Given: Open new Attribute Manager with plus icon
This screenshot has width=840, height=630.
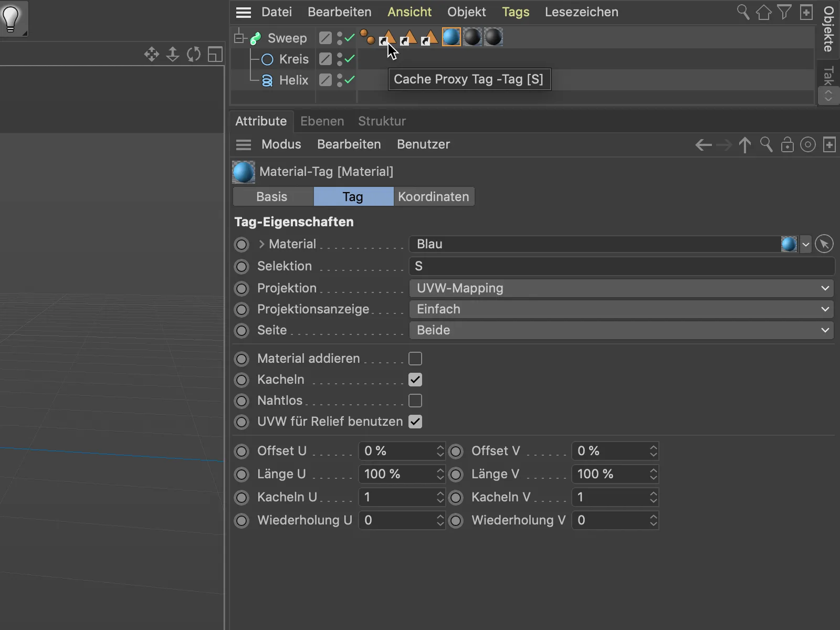Looking at the screenshot, I should click(x=829, y=144).
